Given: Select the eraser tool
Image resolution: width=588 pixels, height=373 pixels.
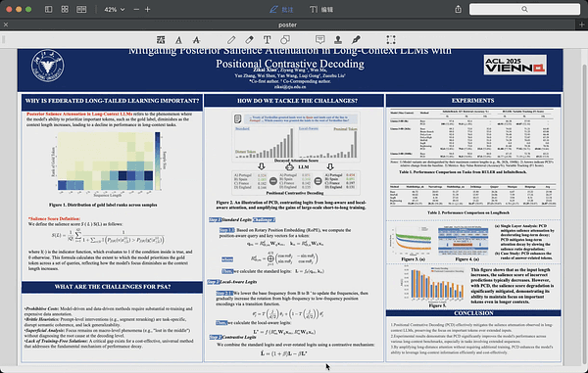Looking at the screenshot, I should [249, 40].
